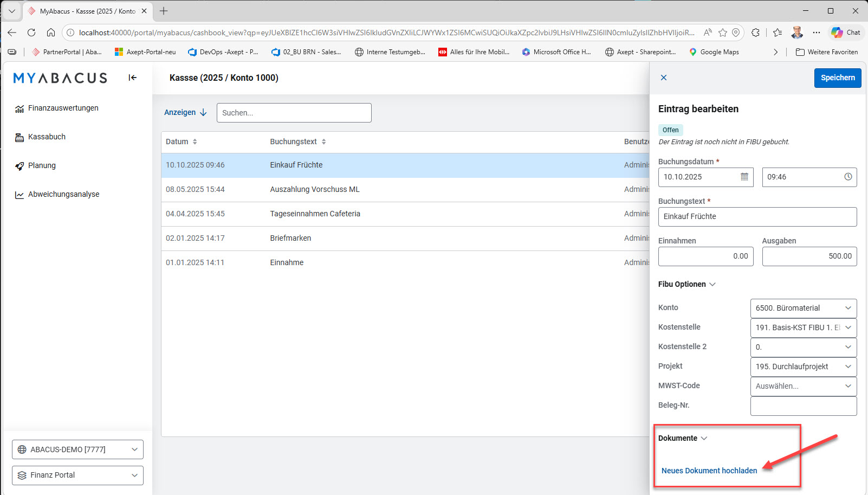
Task: Select the Briefmarken table row
Action: coord(405,238)
